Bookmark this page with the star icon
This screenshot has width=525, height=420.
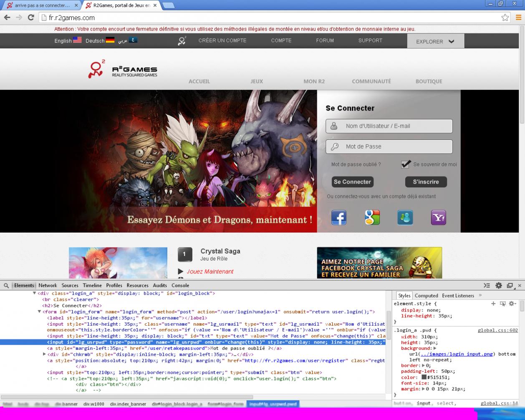[505, 18]
